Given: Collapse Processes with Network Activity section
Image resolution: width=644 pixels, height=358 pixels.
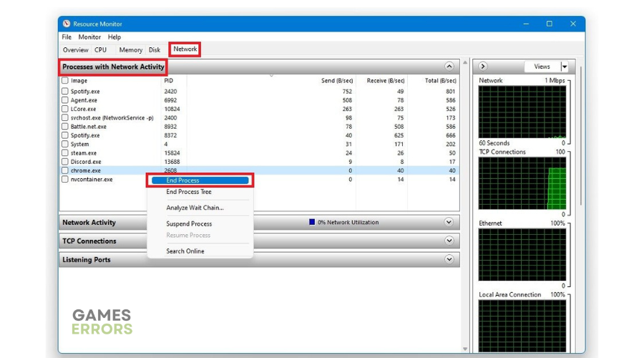Looking at the screenshot, I should click(x=449, y=66).
